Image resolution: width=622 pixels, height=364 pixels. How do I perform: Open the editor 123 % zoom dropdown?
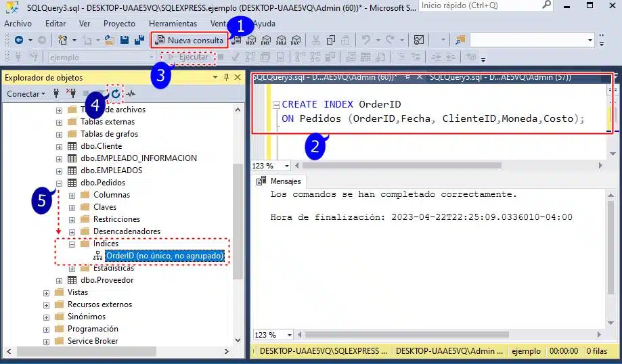[x=287, y=165]
